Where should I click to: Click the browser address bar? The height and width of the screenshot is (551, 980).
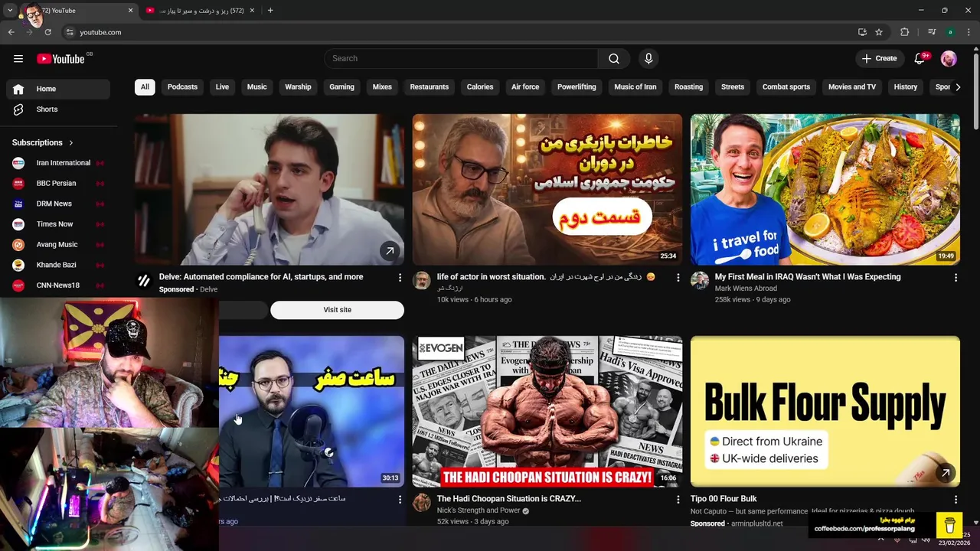459,32
